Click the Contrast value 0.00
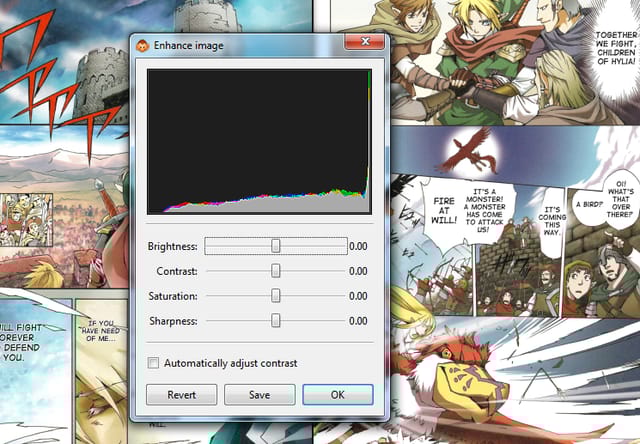The image size is (640, 444). point(358,271)
